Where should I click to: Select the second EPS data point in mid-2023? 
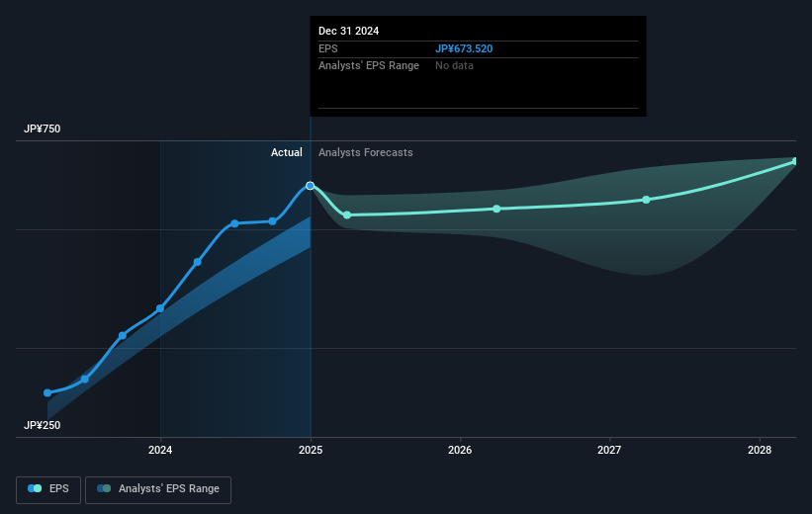coord(85,380)
